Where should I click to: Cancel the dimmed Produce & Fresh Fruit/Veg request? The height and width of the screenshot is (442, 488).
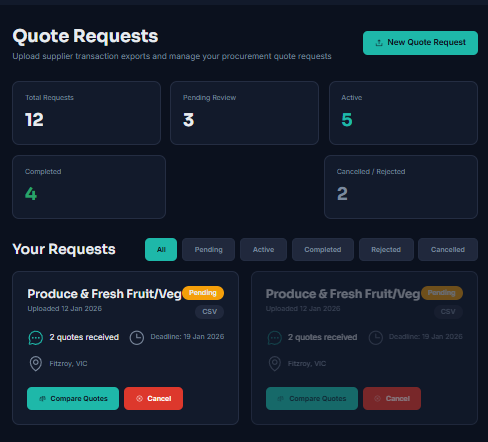coord(392,398)
